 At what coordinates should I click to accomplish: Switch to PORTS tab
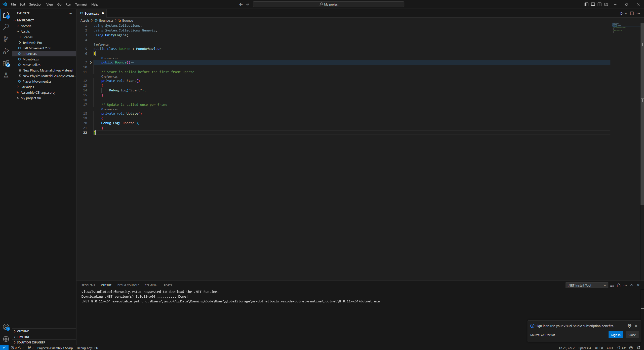(168, 285)
